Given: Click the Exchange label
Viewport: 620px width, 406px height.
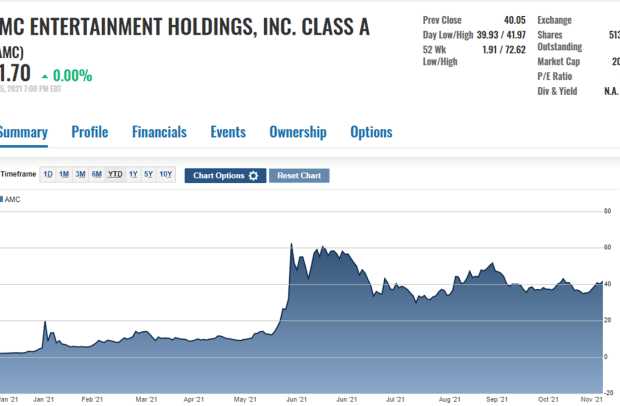Looking at the screenshot, I should coord(554,20).
